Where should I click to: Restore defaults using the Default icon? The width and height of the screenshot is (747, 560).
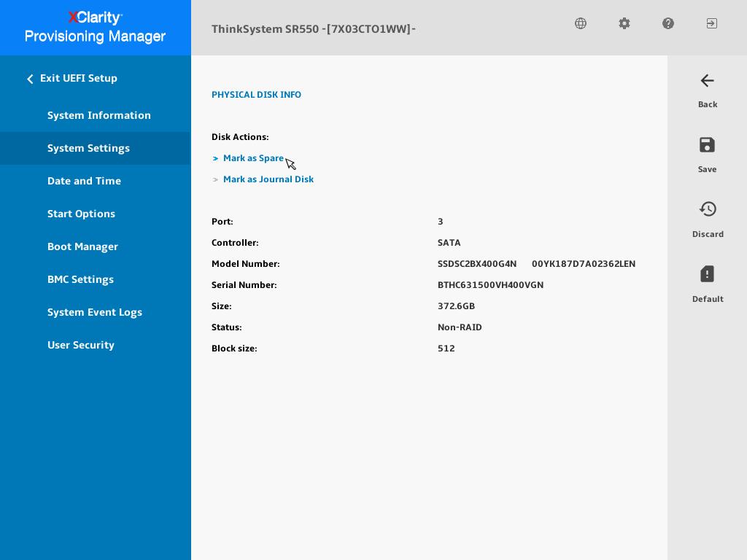[707, 274]
